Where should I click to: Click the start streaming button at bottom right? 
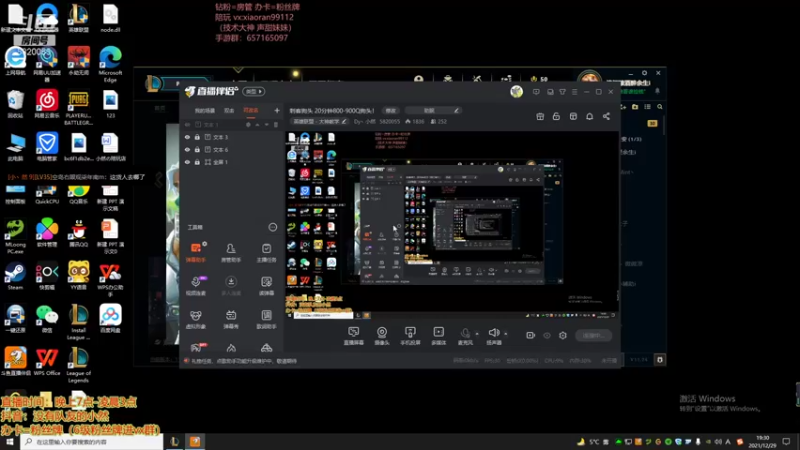593,335
